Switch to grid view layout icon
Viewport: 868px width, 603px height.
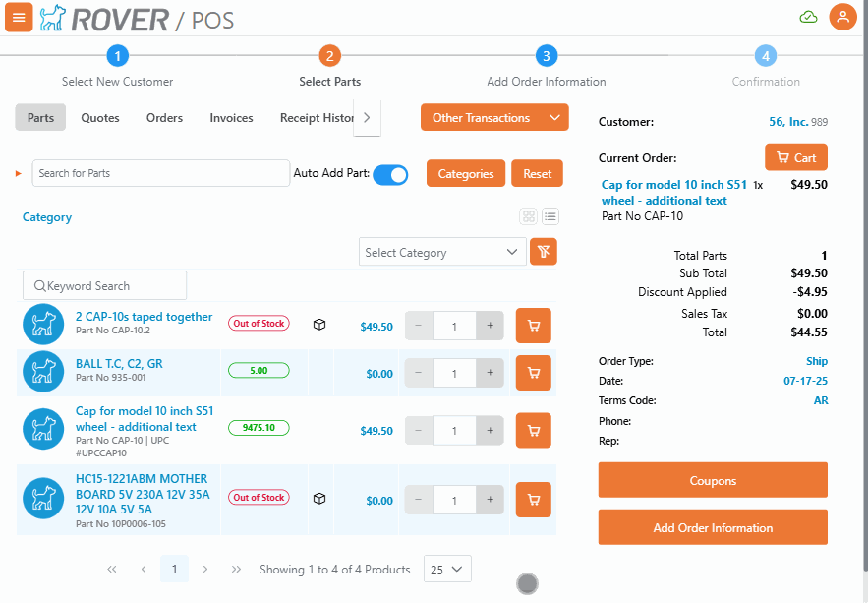click(529, 216)
